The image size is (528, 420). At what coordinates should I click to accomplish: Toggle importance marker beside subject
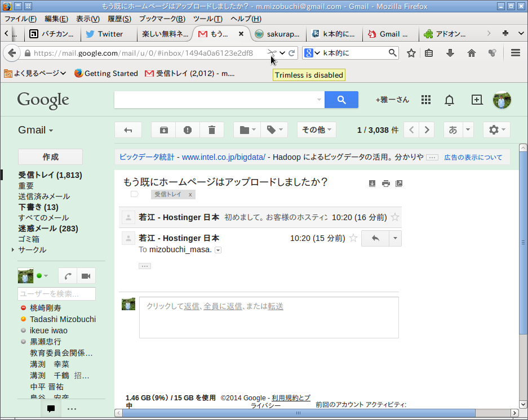tap(134, 194)
